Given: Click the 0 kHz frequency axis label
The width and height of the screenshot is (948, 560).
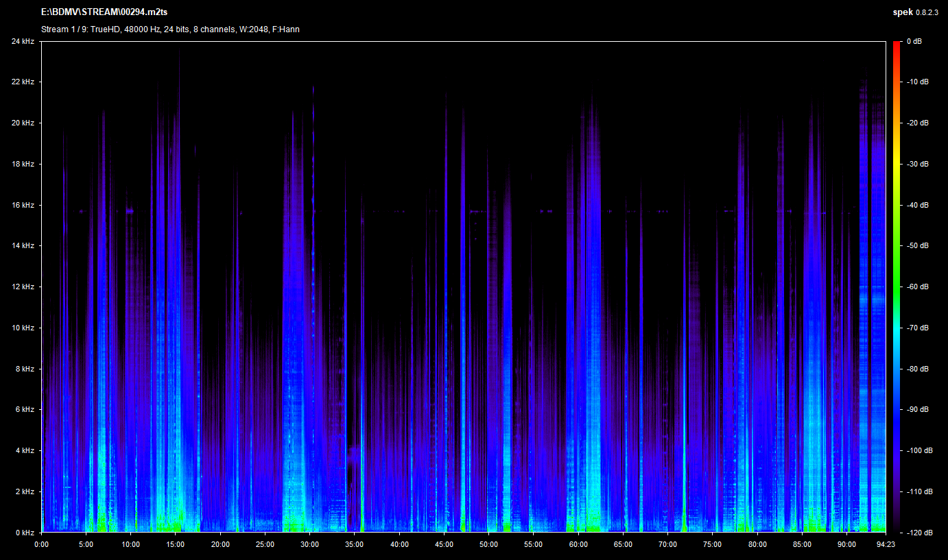Looking at the screenshot, I should pyautogui.click(x=24, y=533).
